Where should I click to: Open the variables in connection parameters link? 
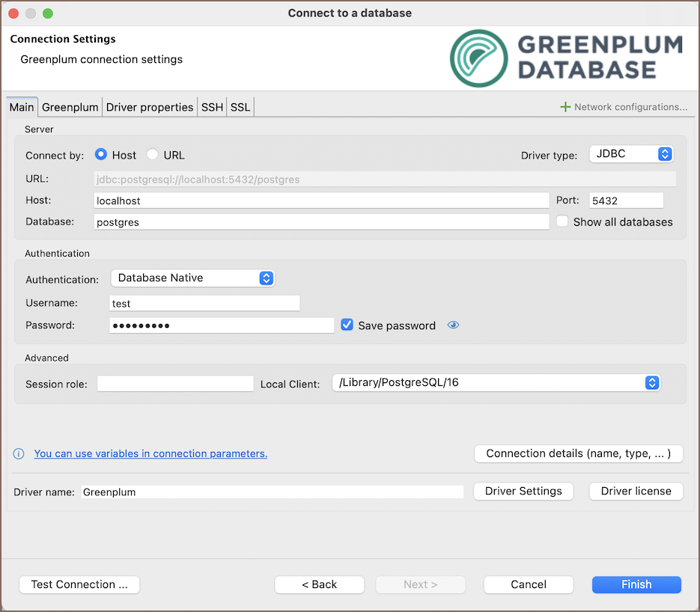pyautogui.click(x=150, y=453)
